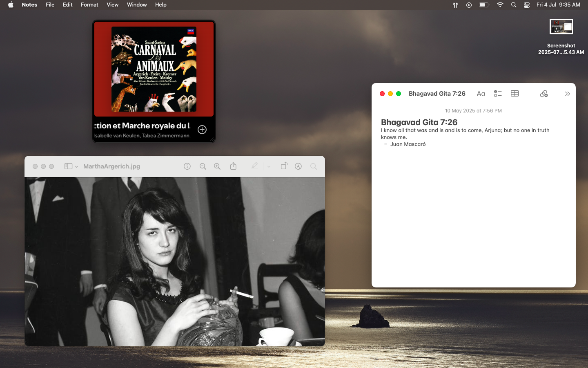588x368 pixels.
Task: Add track with the plus icon in mini player
Action: (202, 130)
